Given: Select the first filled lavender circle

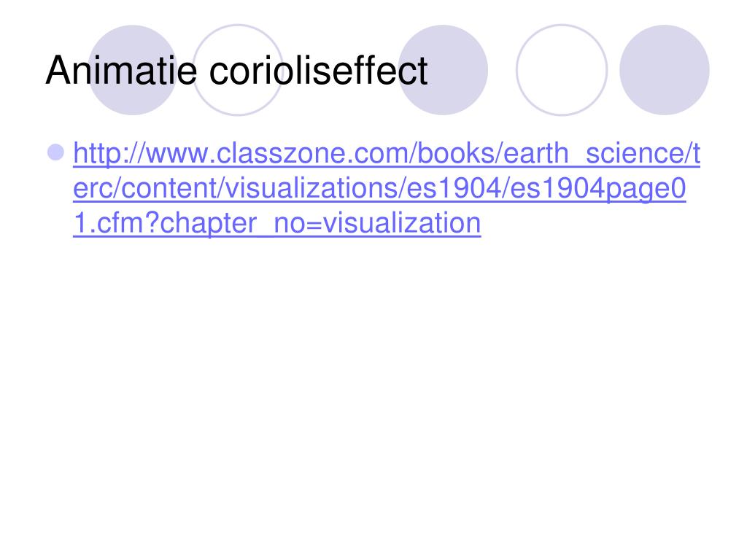Looking at the screenshot, I should coord(133,70).
